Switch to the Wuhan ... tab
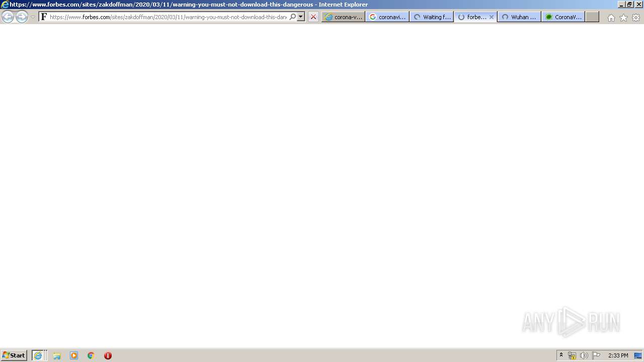 tap(520, 17)
